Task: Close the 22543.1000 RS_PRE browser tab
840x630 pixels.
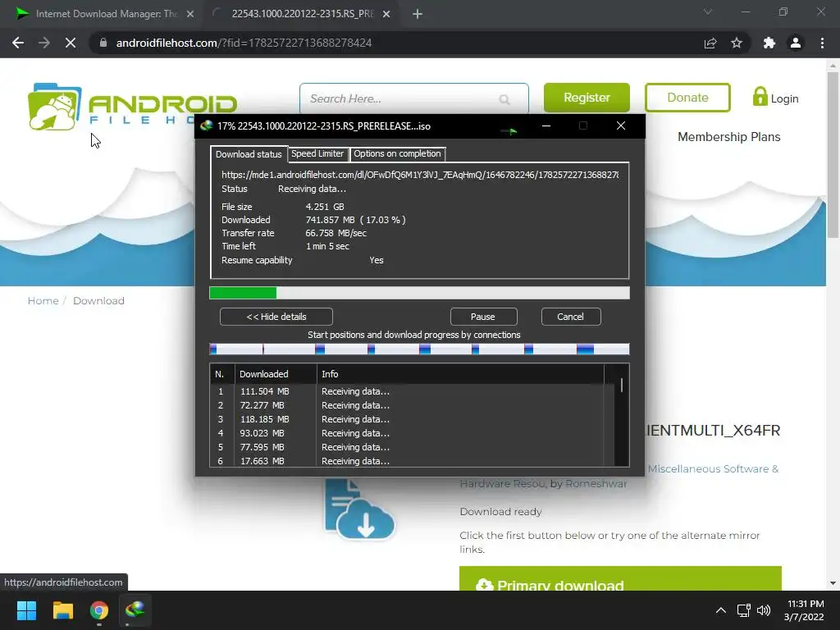Action: pyautogui.click(x=386, y=14)
